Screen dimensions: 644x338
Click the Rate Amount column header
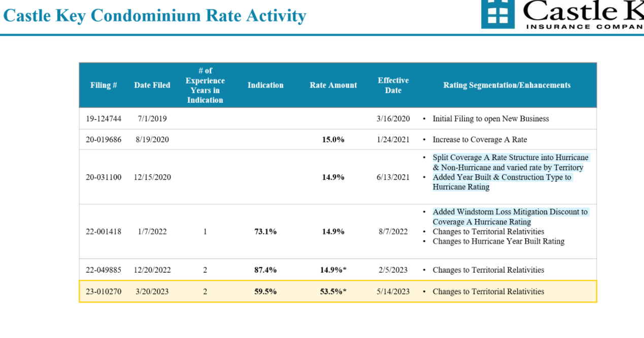pos(333,85)
